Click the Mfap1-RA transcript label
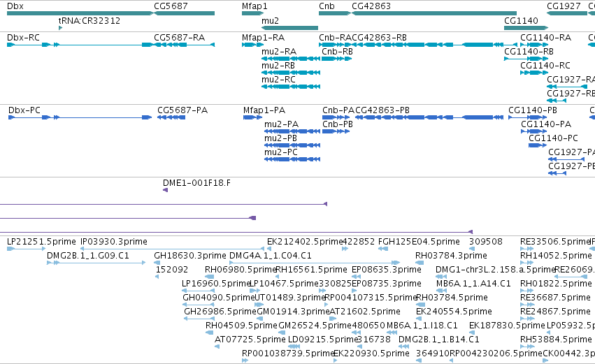The height and width of the screenshot is (364, 595). pos(263,38)
